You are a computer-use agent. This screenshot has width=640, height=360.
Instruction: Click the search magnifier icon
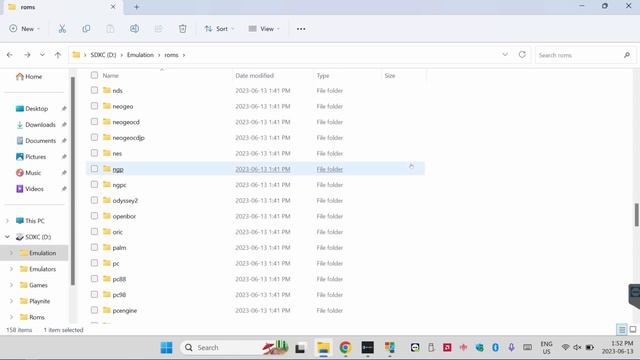[x=627, y=55]
